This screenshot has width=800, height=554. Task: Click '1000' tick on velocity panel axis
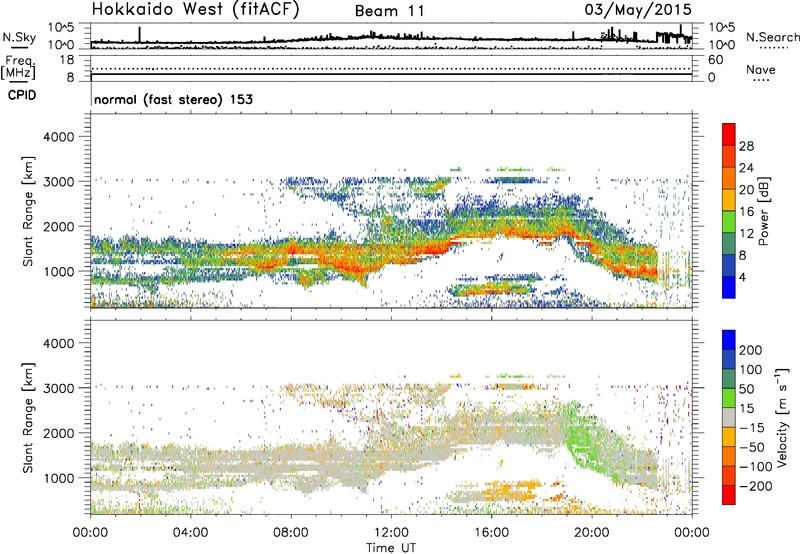[x=59, y=478]
